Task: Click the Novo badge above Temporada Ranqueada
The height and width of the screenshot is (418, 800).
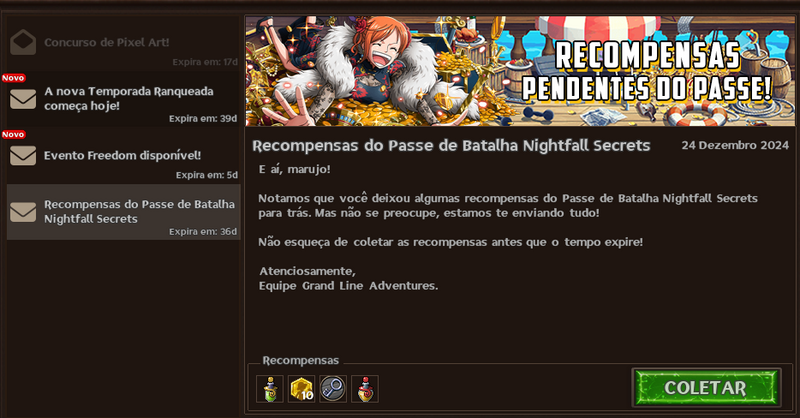Action: [x=13, y=78]
